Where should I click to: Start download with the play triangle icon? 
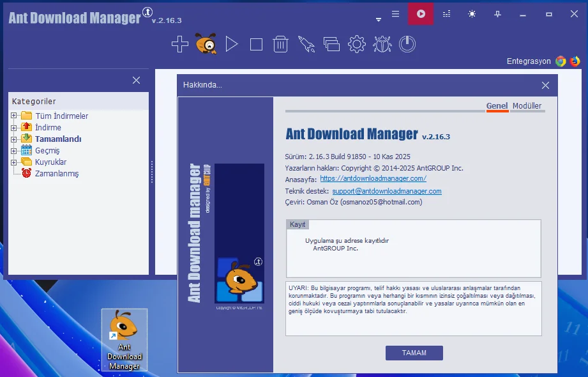[x=231, y=44]
